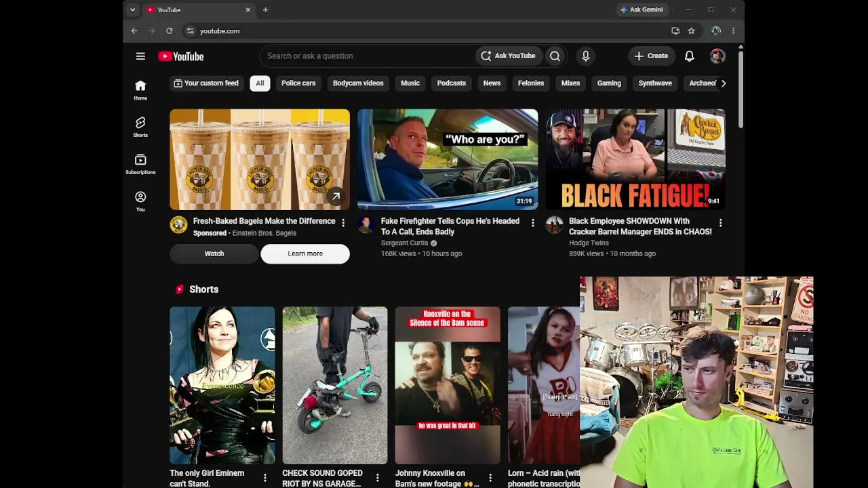868x488 pixels.
Task: Click the Ask Gemini button
Action: [642, 10]
